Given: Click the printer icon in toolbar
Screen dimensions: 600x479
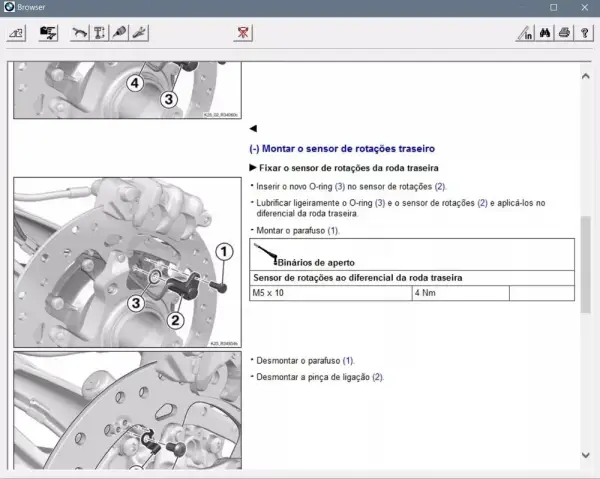Looking at the screenshot, I should [x=564, y=33].
